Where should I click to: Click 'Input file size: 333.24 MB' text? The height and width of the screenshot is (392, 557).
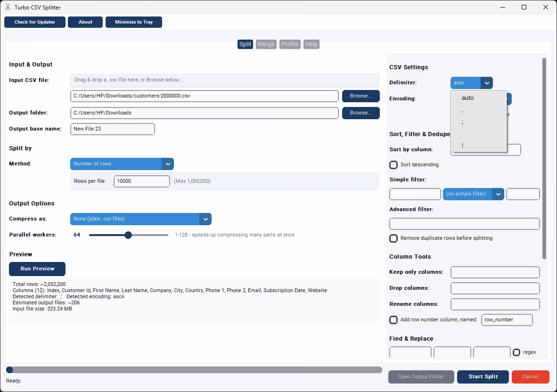click(x=42, y=309)
